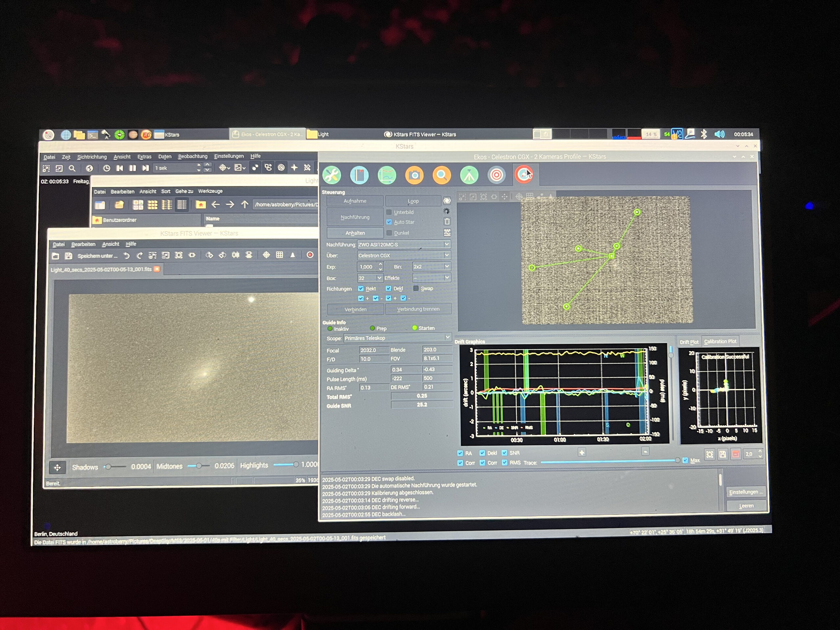Click red record icon in FITS Viewer toolbar

pyautogui.click(x=310, y=255)
